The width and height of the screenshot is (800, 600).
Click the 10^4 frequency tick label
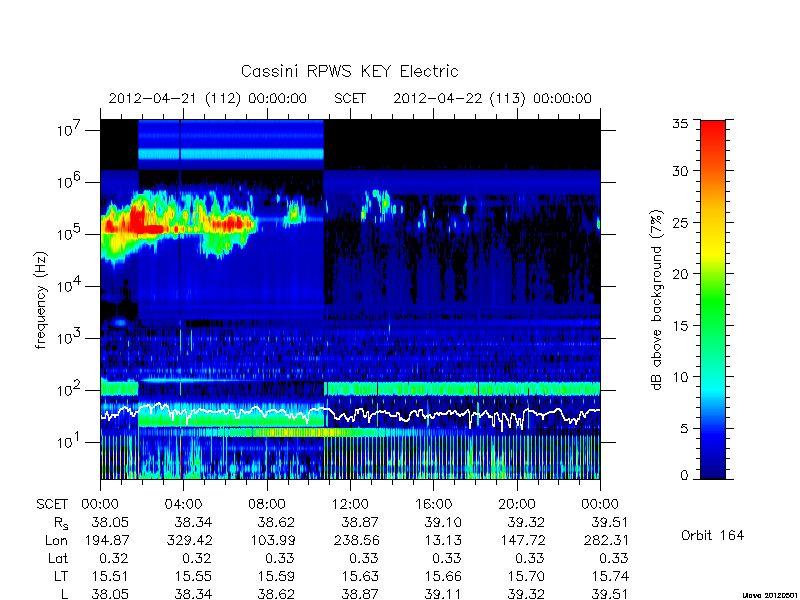point(70,286)
